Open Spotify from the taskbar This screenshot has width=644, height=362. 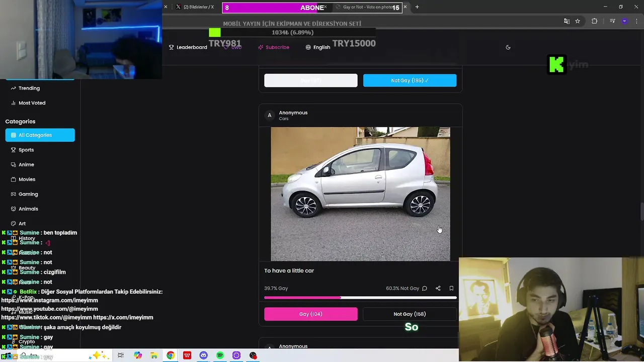(x=220, y=355)
